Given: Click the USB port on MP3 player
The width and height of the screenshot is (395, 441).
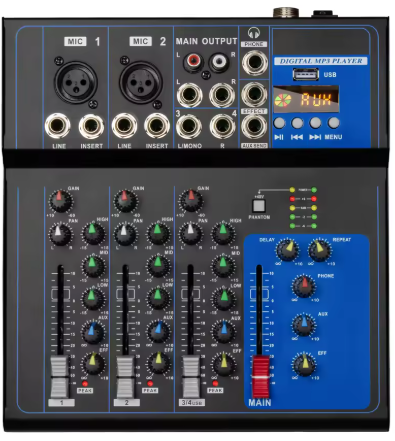Looking at the screenshot, I should [x=306, y=74].
